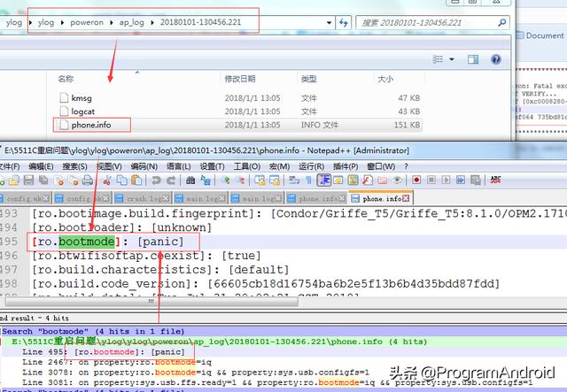Switch to the crash.log tab
This screenshot has width=567, height=392.
pos(143,198)
